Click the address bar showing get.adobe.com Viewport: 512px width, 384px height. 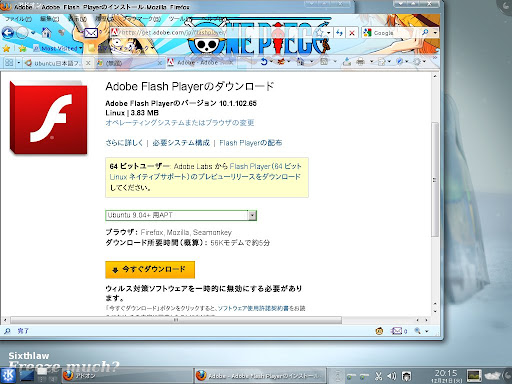click(213, 33)
